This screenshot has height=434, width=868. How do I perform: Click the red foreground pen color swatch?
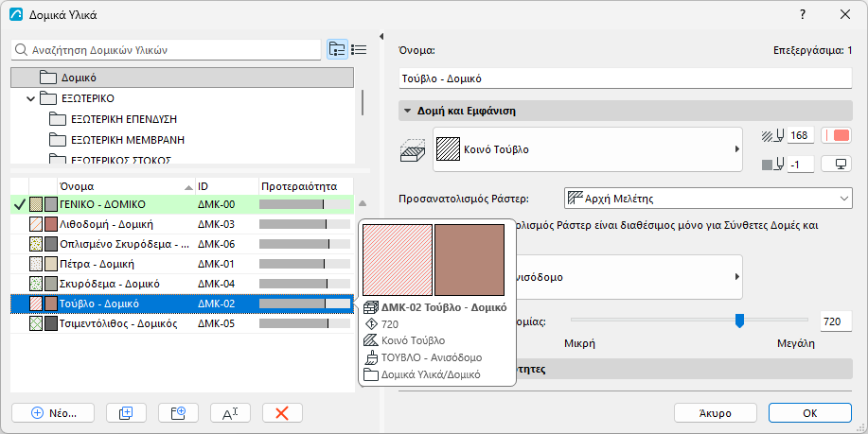pyautogui.click(x=837, y=135)
